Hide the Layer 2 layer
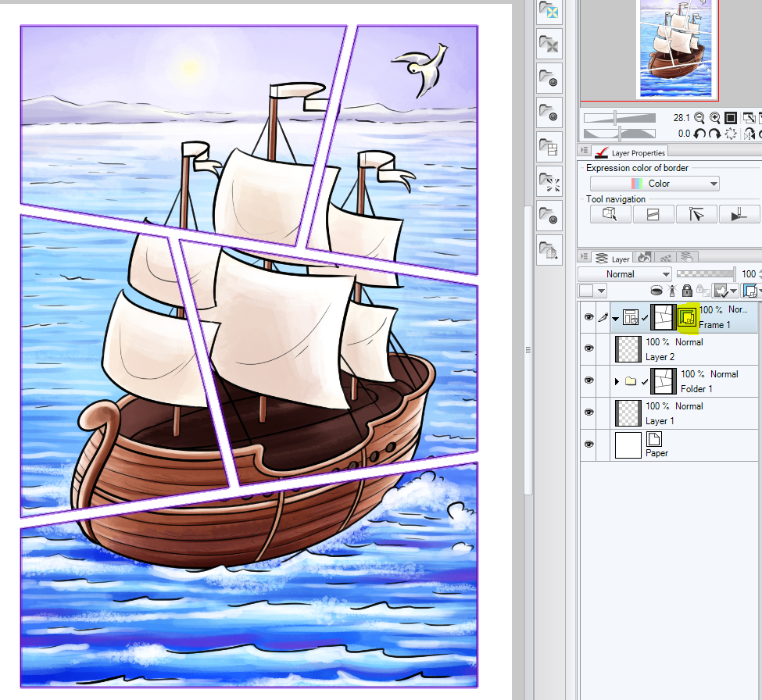The image size is (762, 700). (x=588, y=348)
